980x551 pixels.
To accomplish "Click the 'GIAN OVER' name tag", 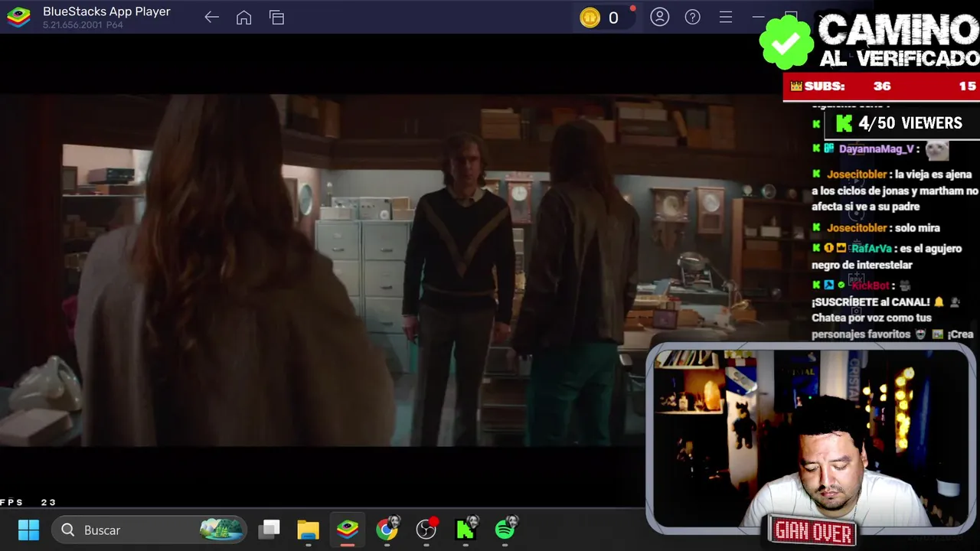I will pos(813,531).
